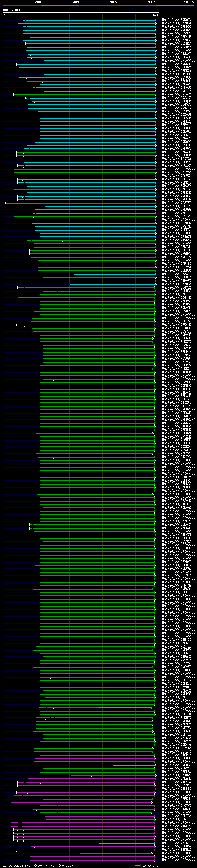Open hit UniRef100_O59918
Viewport: 197px width, 868px height.
[176, 785]
